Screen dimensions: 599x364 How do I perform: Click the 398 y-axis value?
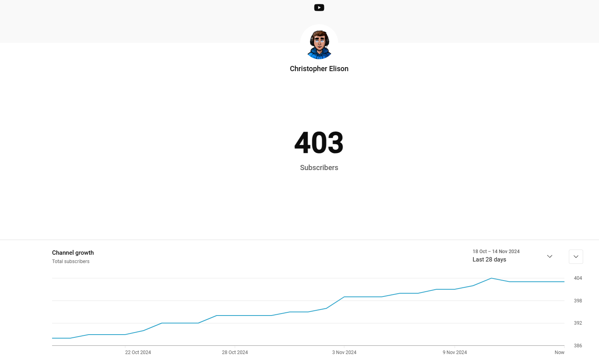click(x=578, y=301)
